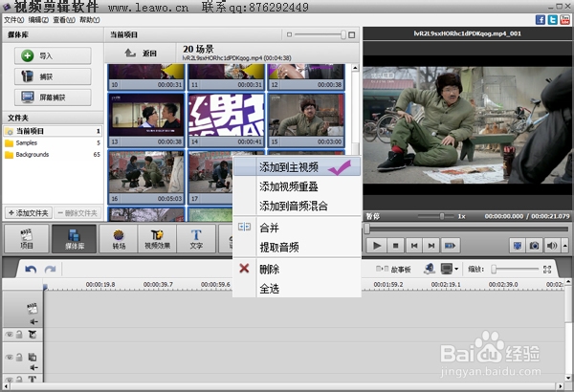Click the Redo arrow icon
This screenshot has width=574, height=392.
[x=50, y=270]
